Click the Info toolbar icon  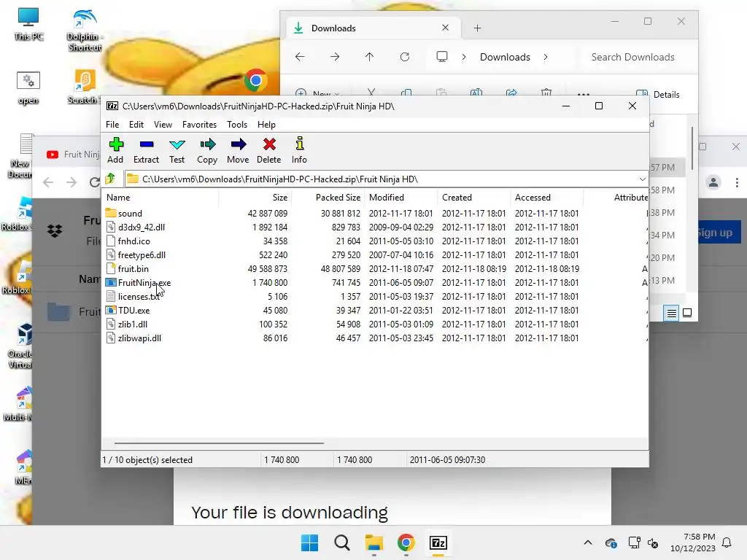299,150
